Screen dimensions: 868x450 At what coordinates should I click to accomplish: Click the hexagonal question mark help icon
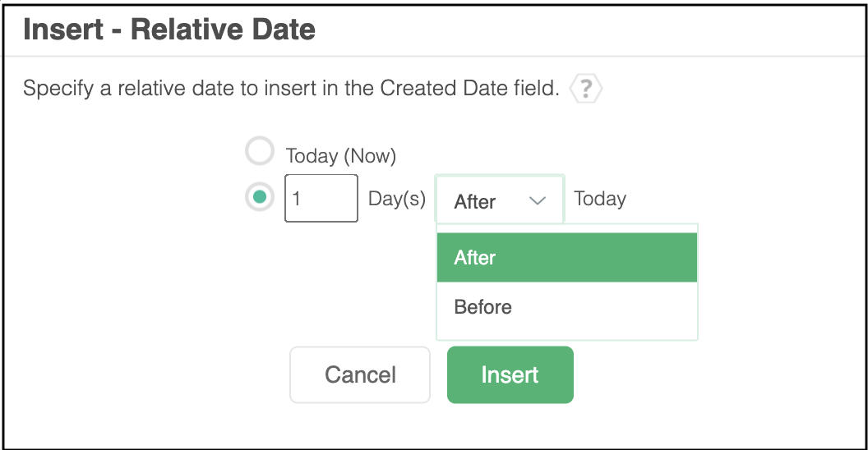pos(586,89)
